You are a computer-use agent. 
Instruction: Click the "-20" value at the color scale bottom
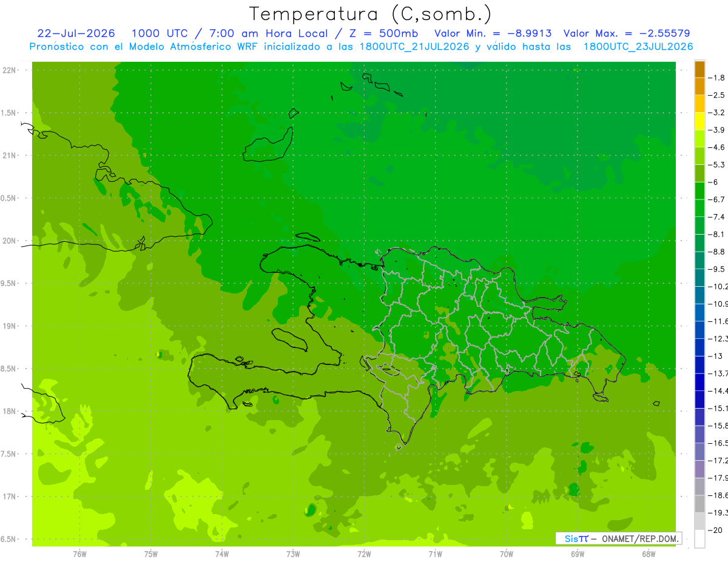click(x=715, y=530)
